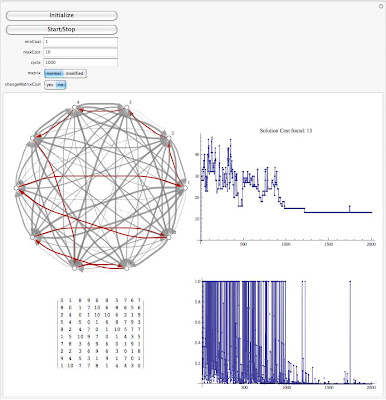Screen dimensions: 386x400
Task: Click graph node labeled 2
Action: (169, 138)
